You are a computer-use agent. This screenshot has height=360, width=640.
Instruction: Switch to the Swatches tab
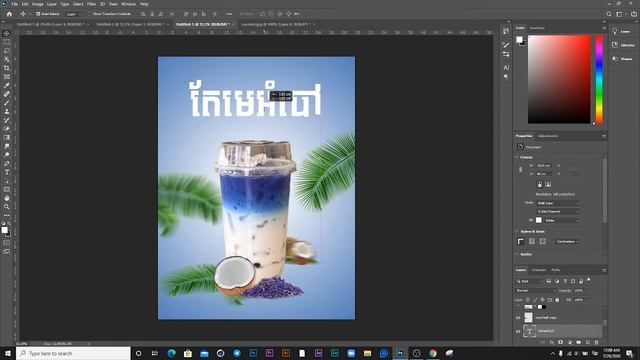(537, 28)
